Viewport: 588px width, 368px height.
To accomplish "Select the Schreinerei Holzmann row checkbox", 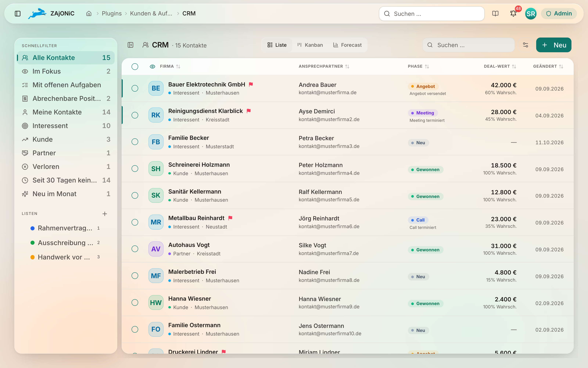I will tap(135, 168).
